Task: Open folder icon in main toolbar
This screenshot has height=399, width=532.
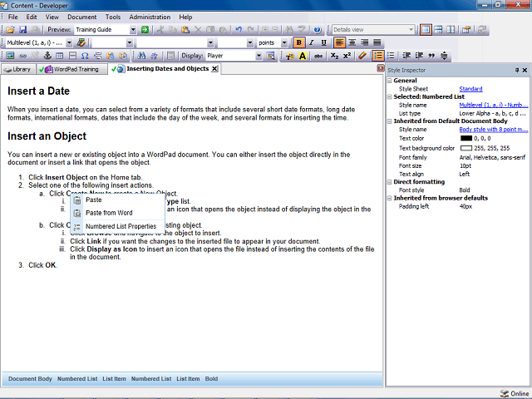Action: point(10,30)
